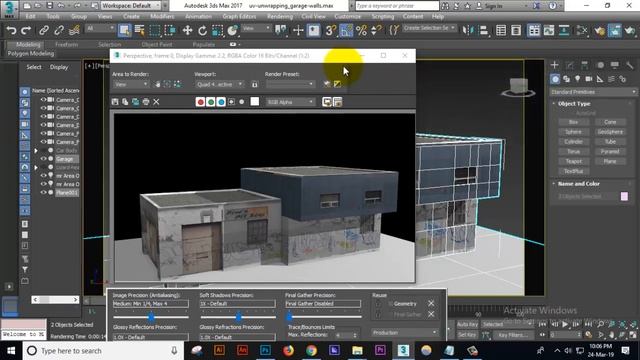640x360 pixels.
Task: Hide the Garage object with eye icon
Action: (43, 159)
